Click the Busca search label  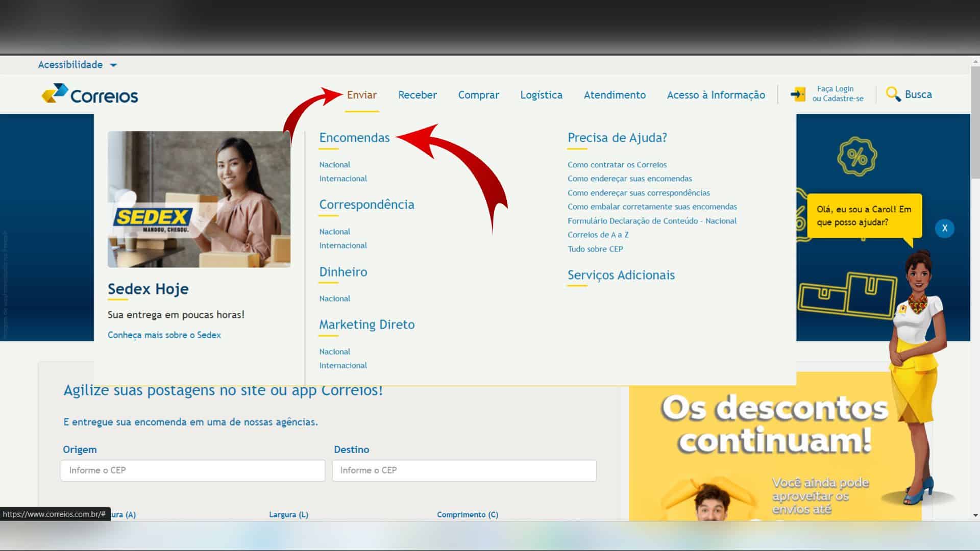click(918, 94)
